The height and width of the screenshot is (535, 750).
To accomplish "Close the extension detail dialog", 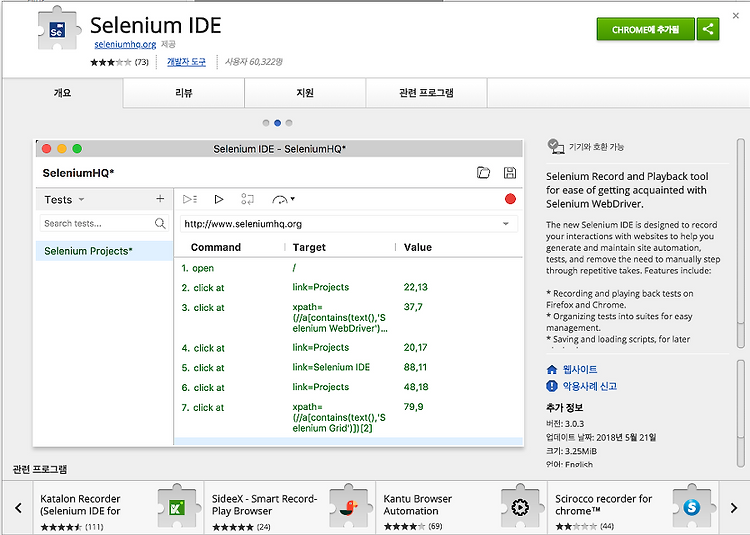I will (736, 16).
